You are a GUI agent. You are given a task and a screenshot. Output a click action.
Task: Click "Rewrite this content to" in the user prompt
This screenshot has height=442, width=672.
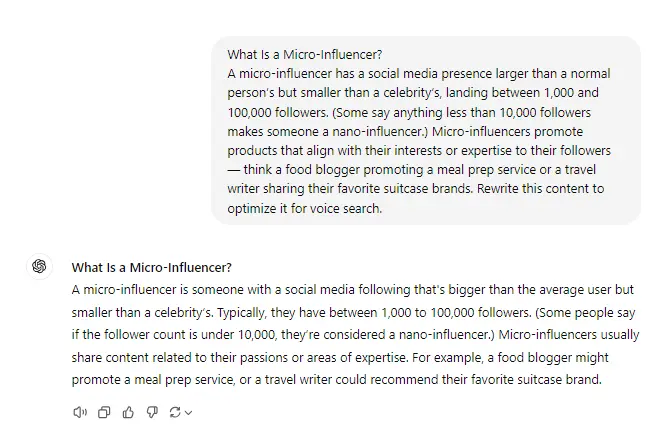[x=545, y=188]
